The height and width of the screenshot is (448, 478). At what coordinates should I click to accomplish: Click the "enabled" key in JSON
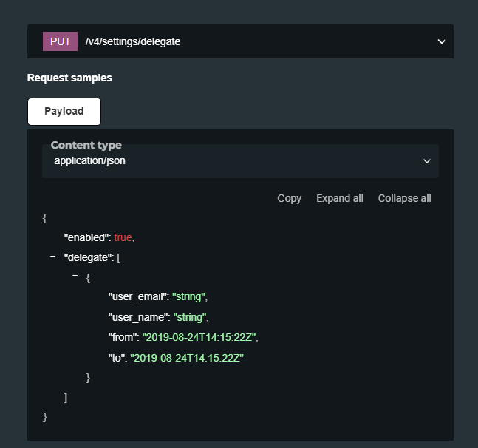pos(86,237)
